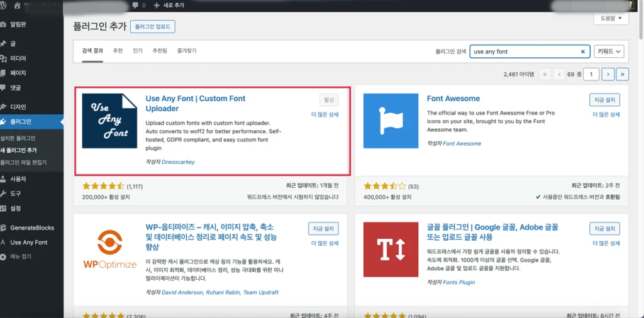
Task: Click the 플러그인 업로드 button
Action: 153,26
